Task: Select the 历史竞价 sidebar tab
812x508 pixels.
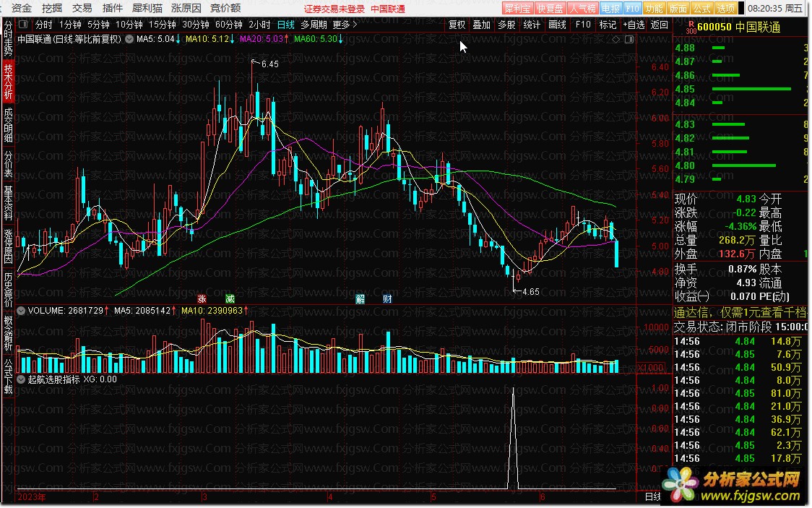Action: tap(8, 290)
